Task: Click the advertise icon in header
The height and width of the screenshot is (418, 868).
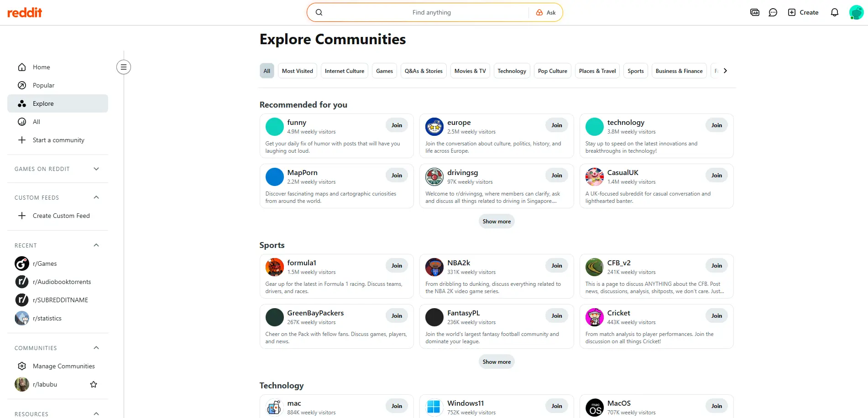Action: click(x=755, y=13)
